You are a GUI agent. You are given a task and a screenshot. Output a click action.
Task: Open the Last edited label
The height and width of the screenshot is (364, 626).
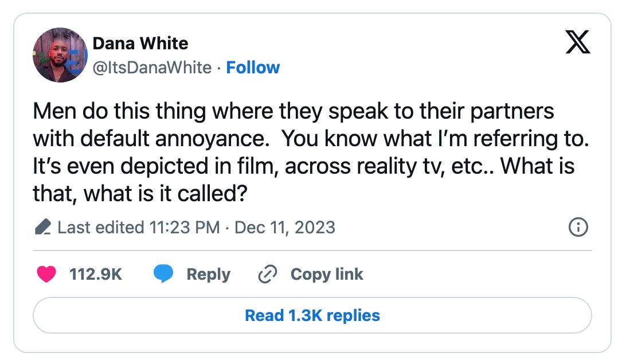pos(101,227)
